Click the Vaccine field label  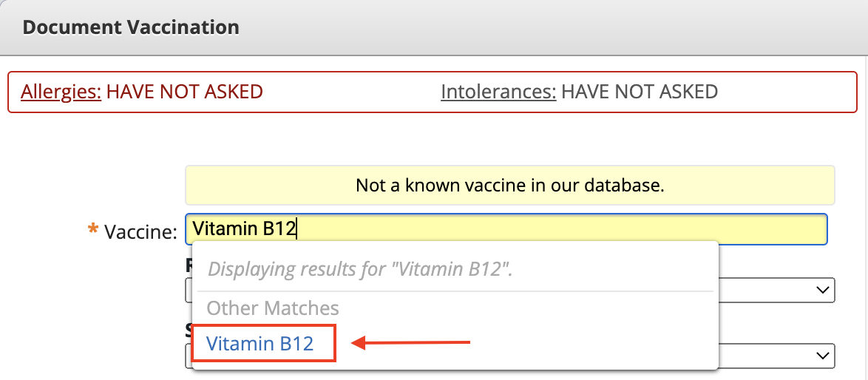point(140,231)
